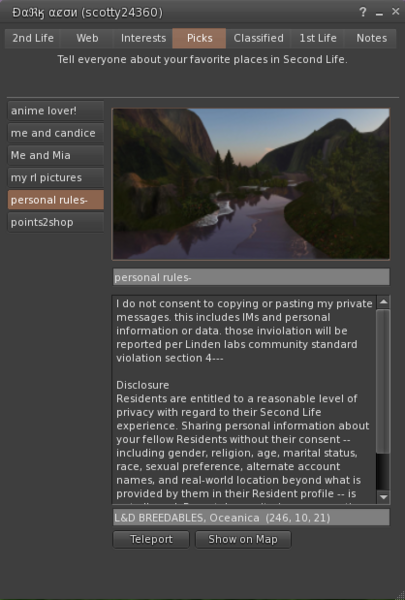
Task: Switch to the 2nd Life tab
Action: click(33, 38)
